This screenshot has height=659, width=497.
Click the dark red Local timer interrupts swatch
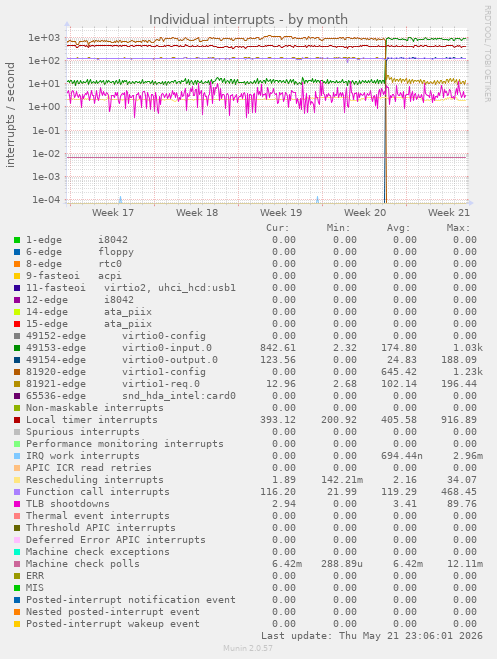tap(17, 420)
